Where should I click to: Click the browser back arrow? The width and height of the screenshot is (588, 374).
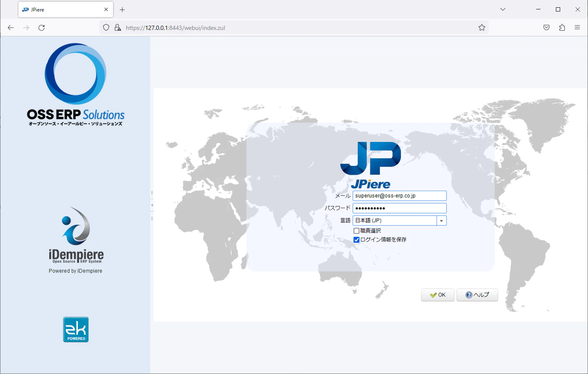11,28
